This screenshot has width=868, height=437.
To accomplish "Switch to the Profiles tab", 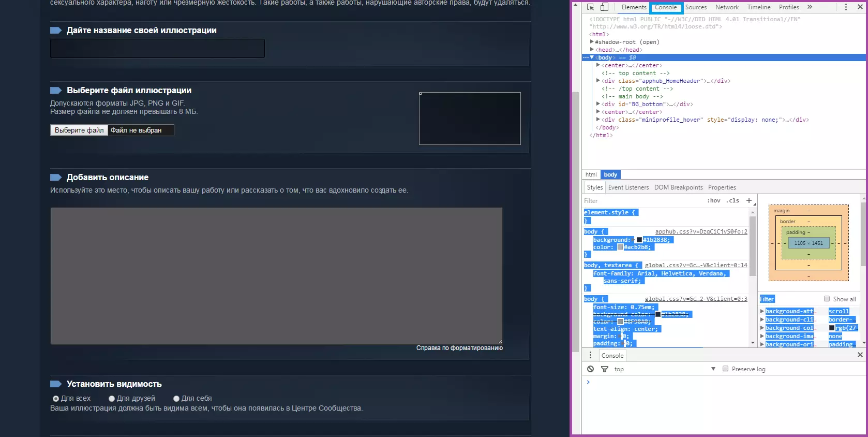I will tap(789, 7).
